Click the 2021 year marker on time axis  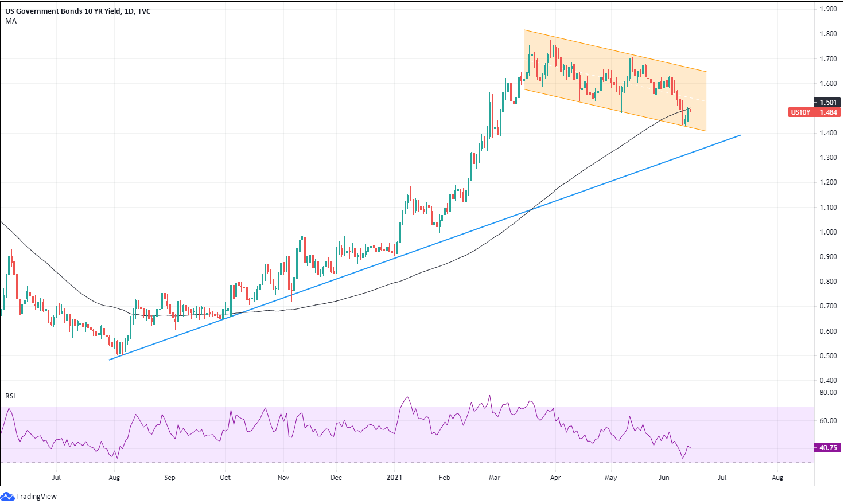(394, 477)
